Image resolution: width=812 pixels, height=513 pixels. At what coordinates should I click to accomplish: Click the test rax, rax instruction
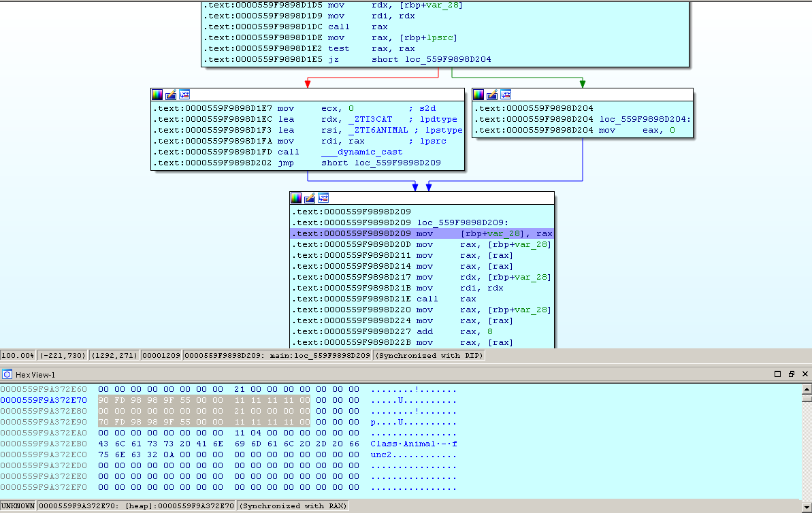(310, 48)
